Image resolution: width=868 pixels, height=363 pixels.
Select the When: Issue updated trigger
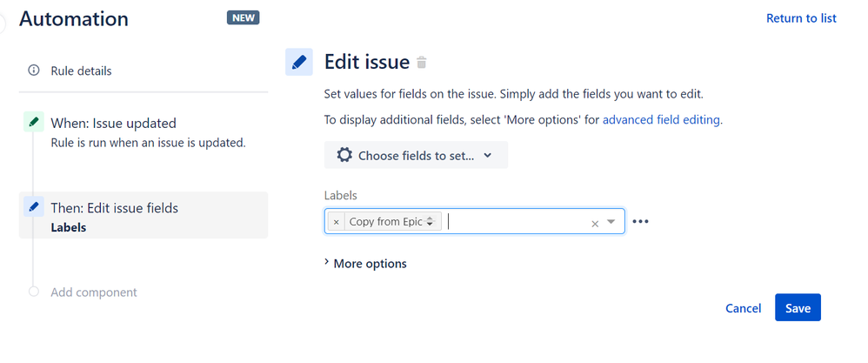tap(113, 124)
